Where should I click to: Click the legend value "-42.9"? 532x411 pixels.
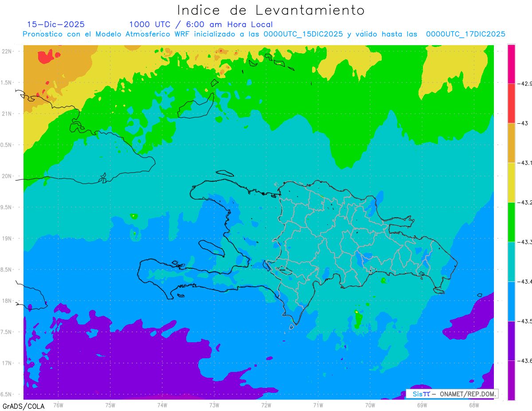(525, 83)
